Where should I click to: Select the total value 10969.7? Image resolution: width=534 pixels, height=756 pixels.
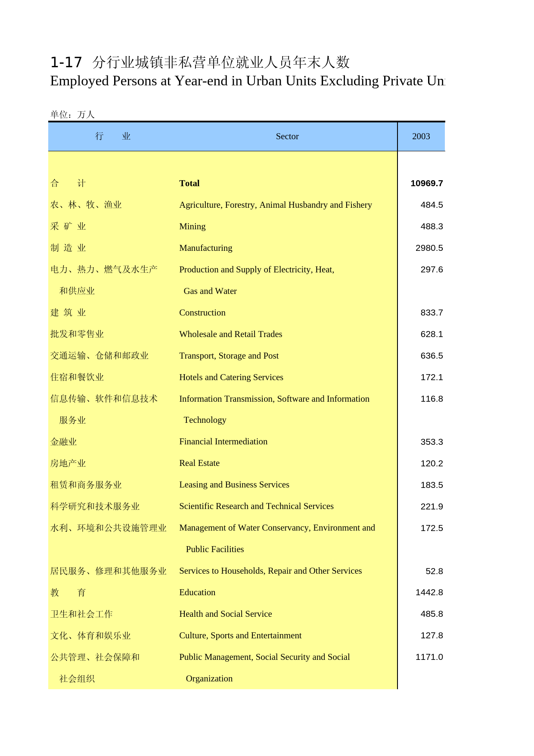(x=426, y=183)
